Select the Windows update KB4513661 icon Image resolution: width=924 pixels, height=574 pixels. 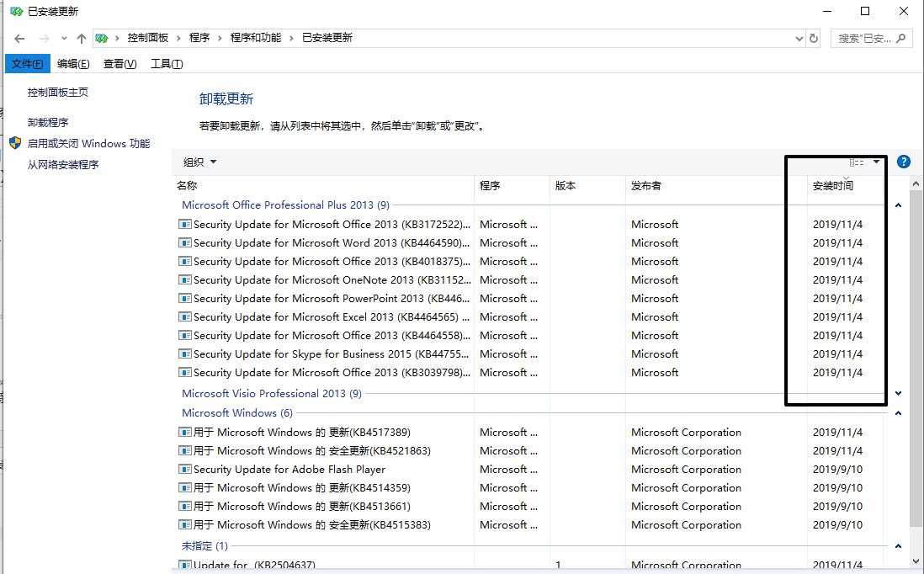click(x=185, y=506)
